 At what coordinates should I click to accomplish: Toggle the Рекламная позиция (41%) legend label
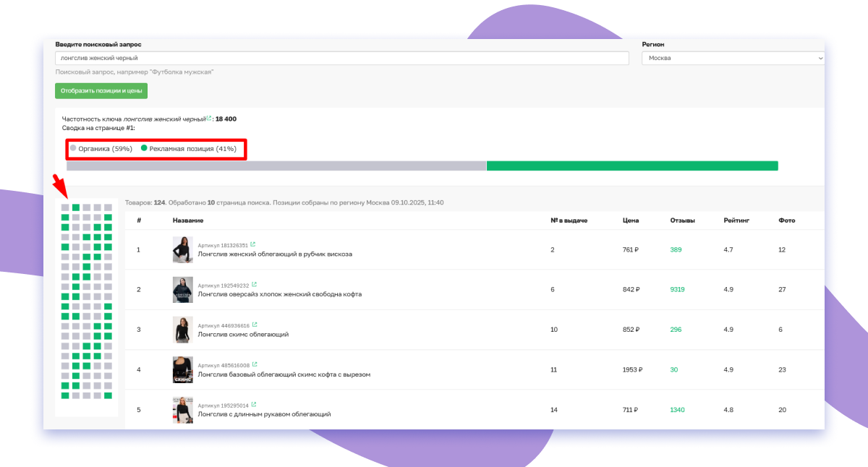tap(193, 148)
